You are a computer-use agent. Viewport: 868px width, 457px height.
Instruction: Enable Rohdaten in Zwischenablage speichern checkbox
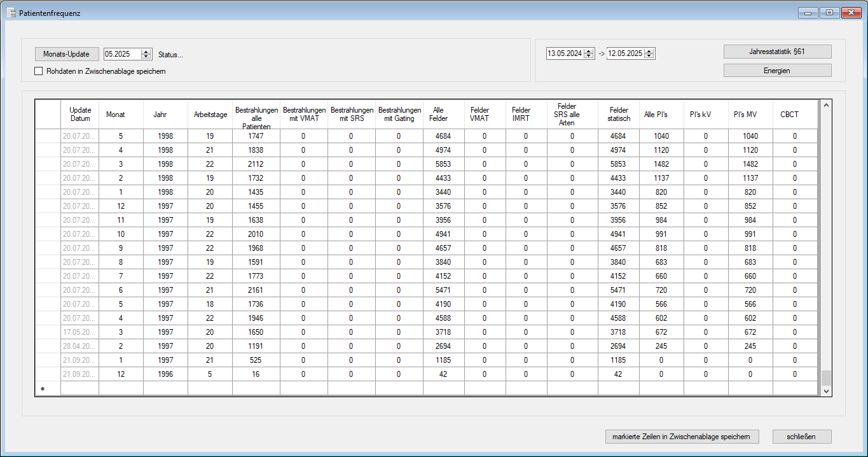(39, 71)
